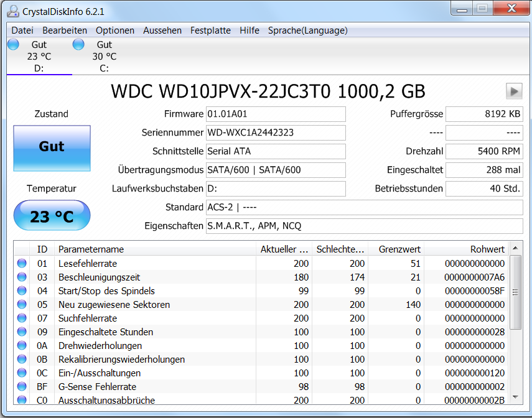The image size is (532, 418).
Task: Select the G-Sense Fehlerrate parameter name
Action: tap(97, 387)
